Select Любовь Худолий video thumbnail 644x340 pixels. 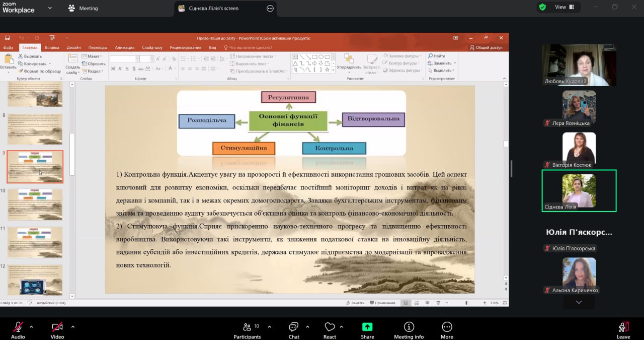tap(579, 65)
